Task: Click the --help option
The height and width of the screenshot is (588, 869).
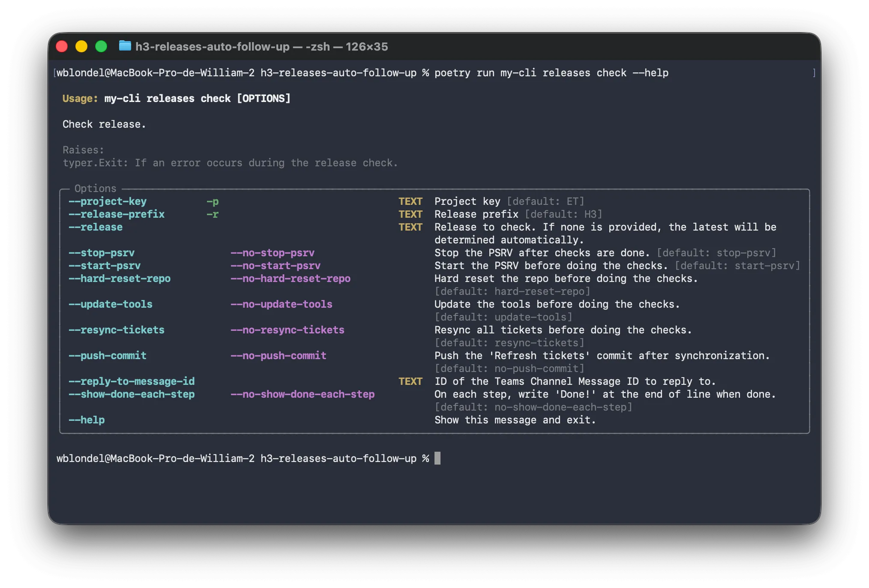Action: coord(87,420)
